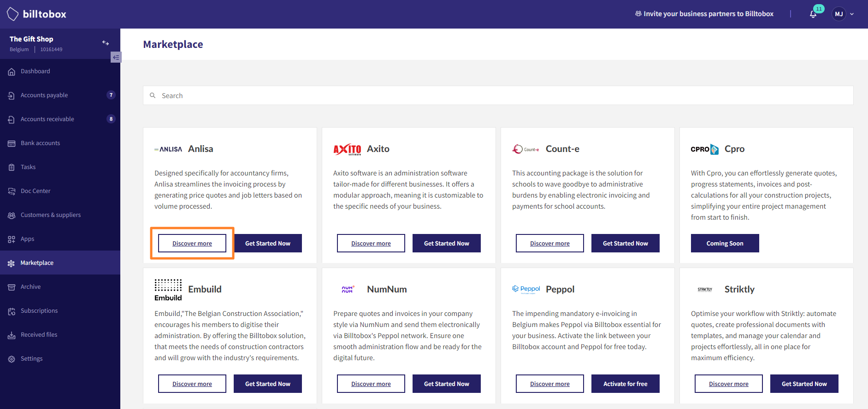Click the NumNum logo
Screen dimensions: 868x409
tap(348, 289)
